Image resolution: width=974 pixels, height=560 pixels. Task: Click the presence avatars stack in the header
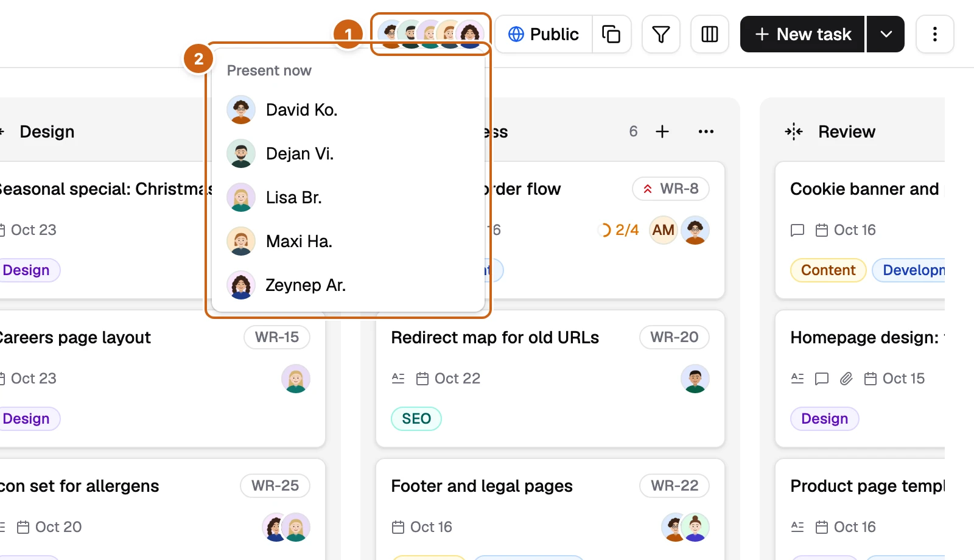point(430,34)
